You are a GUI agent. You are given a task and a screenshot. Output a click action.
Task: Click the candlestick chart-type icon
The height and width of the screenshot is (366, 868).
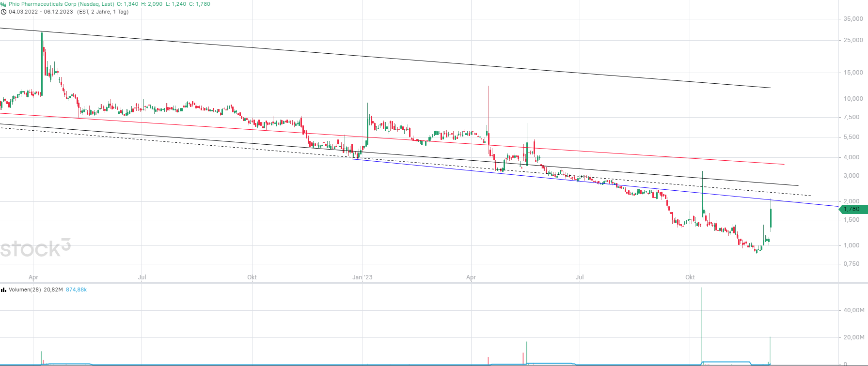[x=3, y=4]
